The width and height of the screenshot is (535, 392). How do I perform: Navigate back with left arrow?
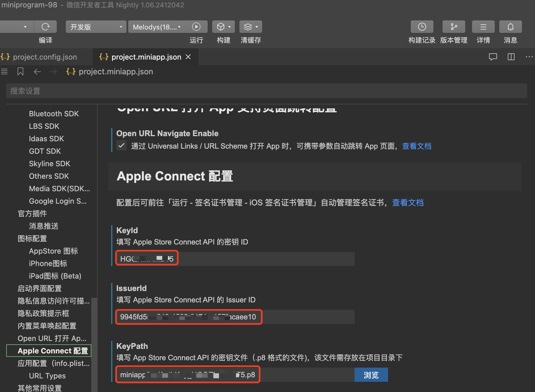(37, 72)
